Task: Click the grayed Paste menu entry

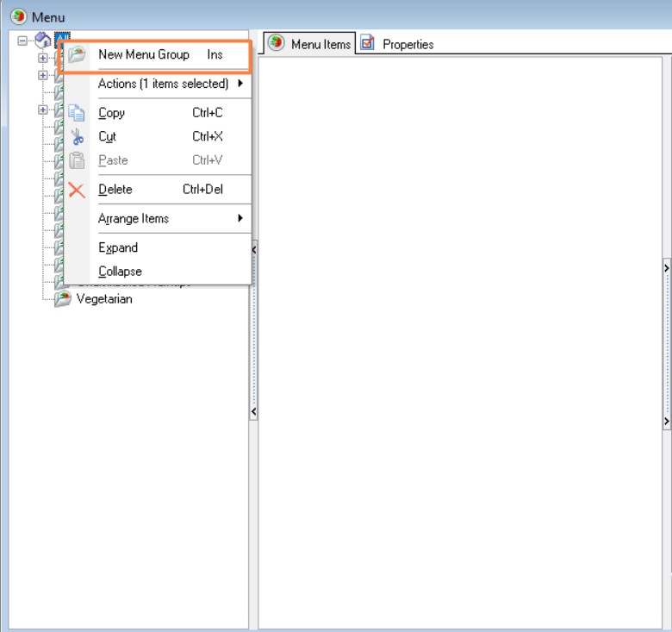Action: point(157,160)
